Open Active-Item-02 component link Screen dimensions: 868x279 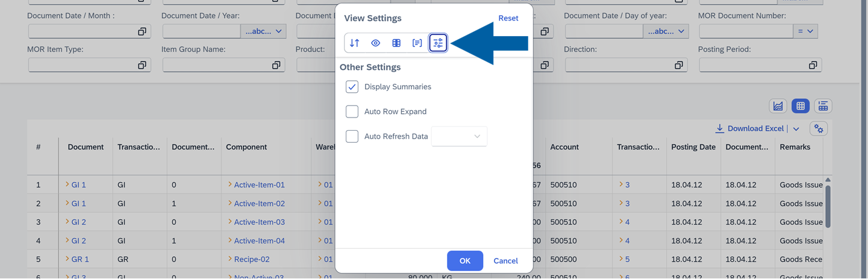pyautogui.click(x=259, y=204)
